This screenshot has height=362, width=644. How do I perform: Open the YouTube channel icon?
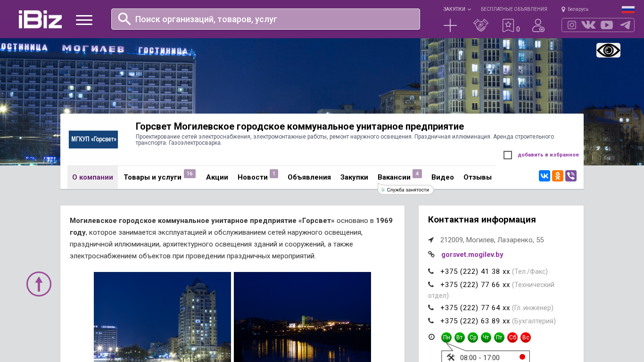tap(607, 25)
